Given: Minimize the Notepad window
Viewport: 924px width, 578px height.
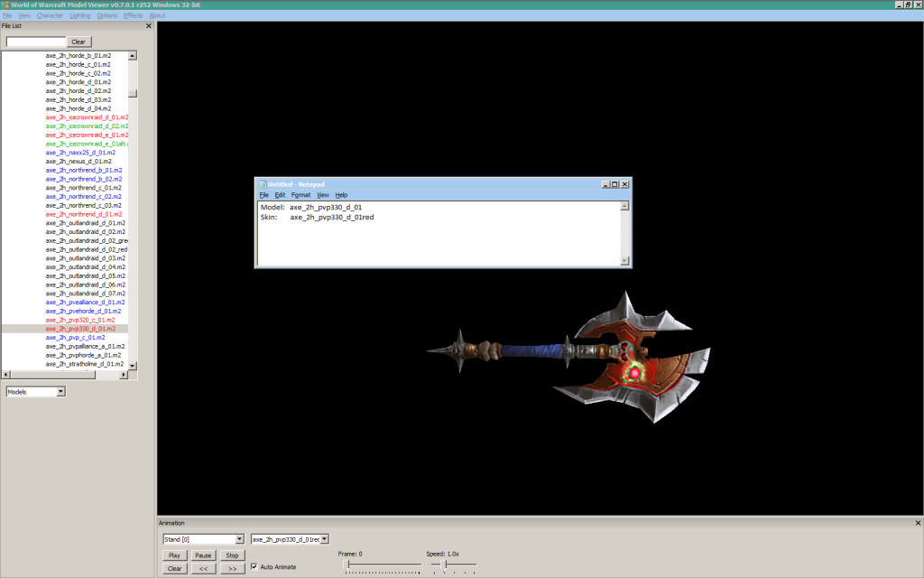Looking at the screenshot, I should pos(605,184).
